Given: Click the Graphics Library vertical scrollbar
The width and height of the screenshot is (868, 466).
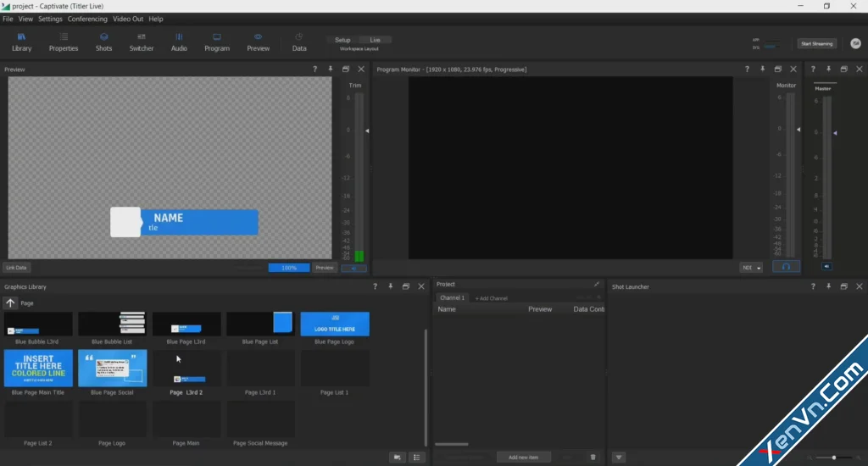Looking at the screenshot, I should point(426,387).
